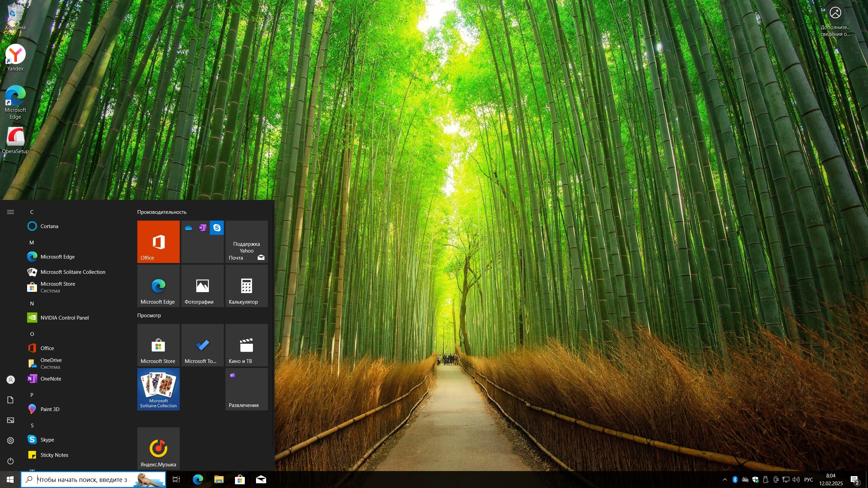Expand the Развлечения tile folder

tap(246, 389)
